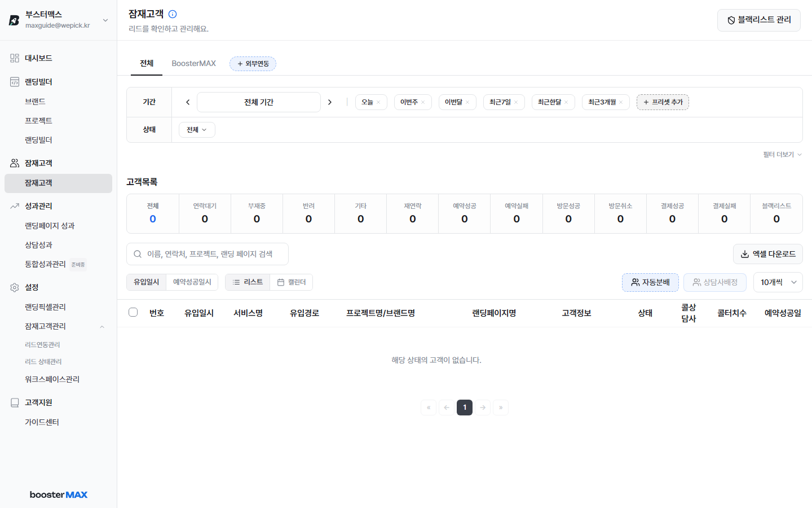Screen dimensions: 812x508
Task: Open the 랜딩빌더 sub-item under 프로젝트
Action: pos(38,140)
